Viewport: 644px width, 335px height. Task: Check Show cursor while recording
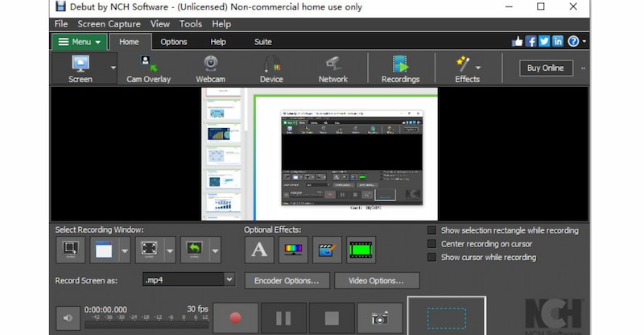pyautogui.click(x=432, y=258)
